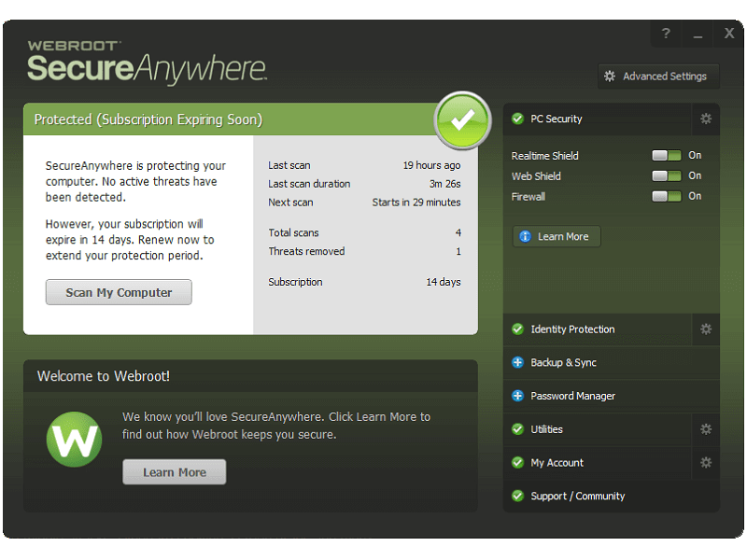The height and width of the screenshot is (560, 747).
Task: Click the '3m 26s' scan duration value
Action: click(445, 184)
